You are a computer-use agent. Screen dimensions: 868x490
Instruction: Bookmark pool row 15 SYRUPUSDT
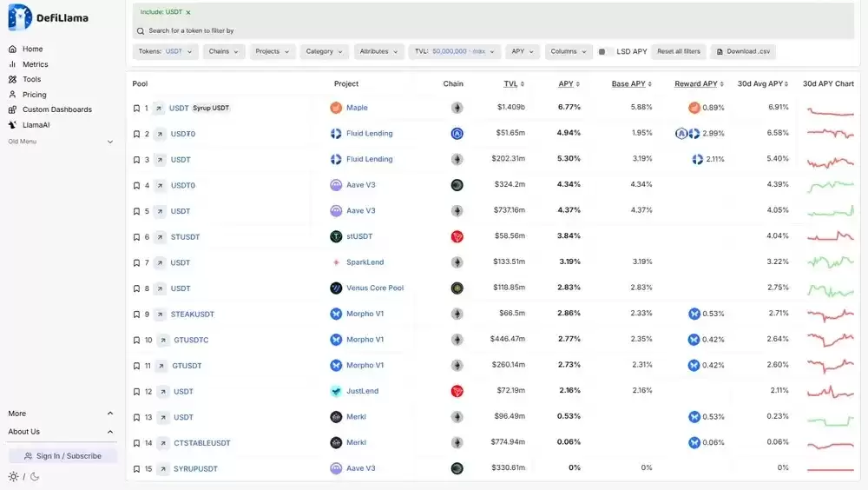tap(136, 469)
